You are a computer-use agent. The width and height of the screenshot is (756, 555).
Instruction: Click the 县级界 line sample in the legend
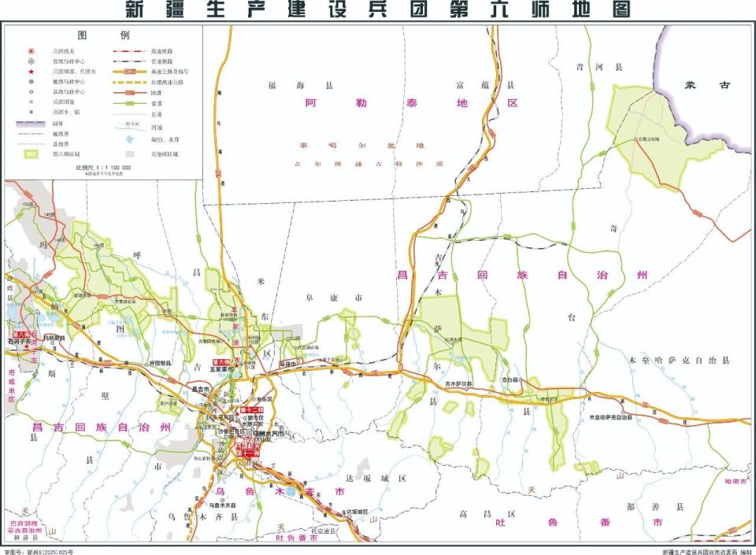[x=31, y=143]
